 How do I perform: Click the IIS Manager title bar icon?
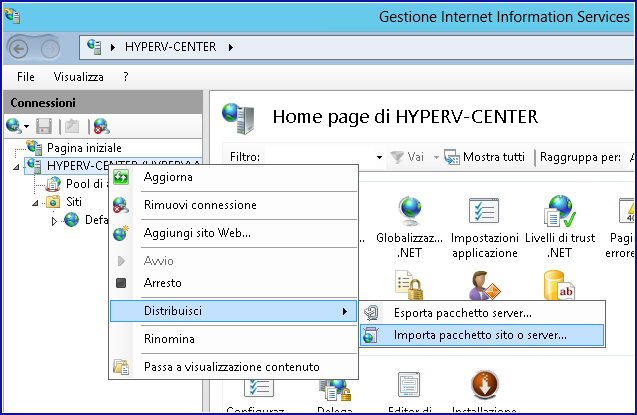(x=13, y=16)
